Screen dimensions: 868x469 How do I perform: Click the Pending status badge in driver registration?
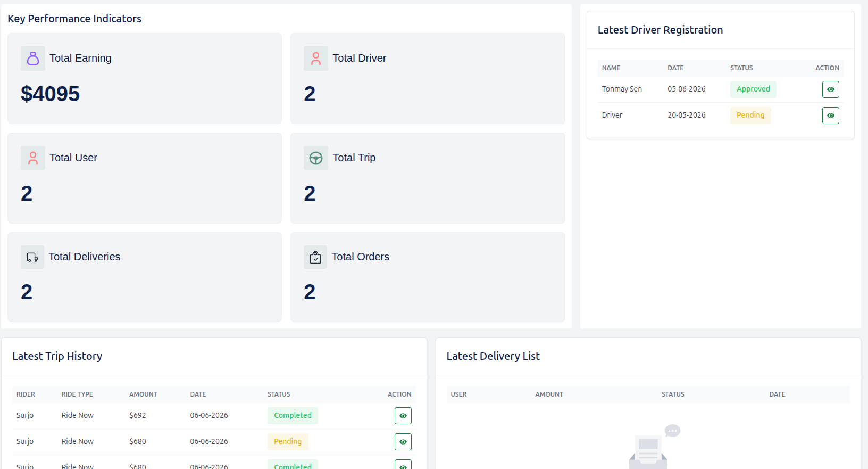coord(750,116)
